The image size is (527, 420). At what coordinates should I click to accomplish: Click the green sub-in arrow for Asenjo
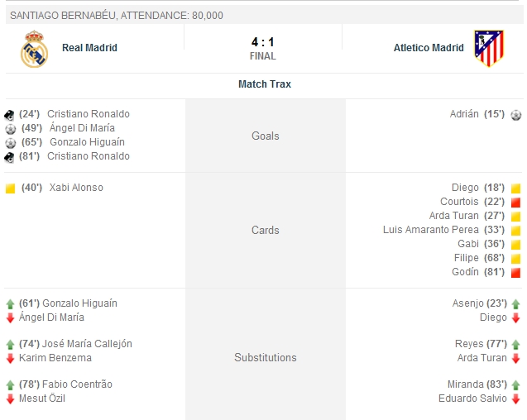[515, 304]
